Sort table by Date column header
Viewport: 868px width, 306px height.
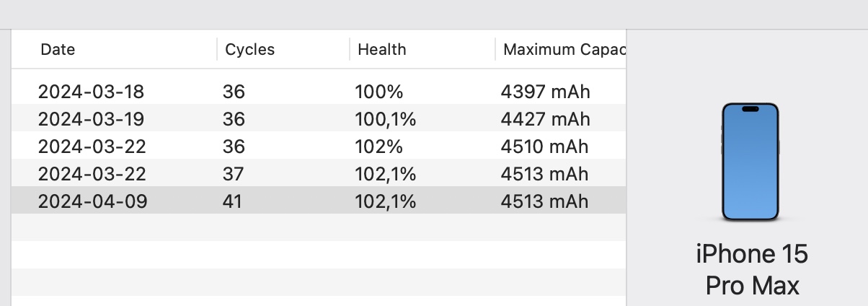click(x=58, y=50)
